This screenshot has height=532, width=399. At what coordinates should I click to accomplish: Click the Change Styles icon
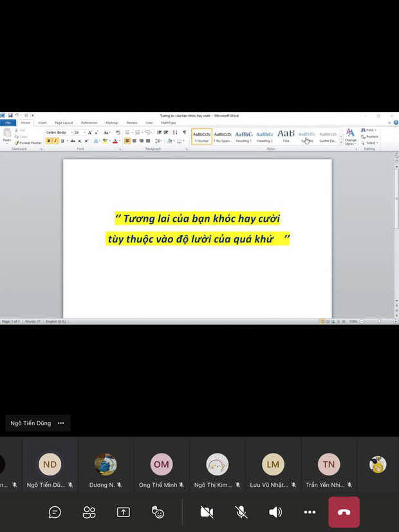350,136
